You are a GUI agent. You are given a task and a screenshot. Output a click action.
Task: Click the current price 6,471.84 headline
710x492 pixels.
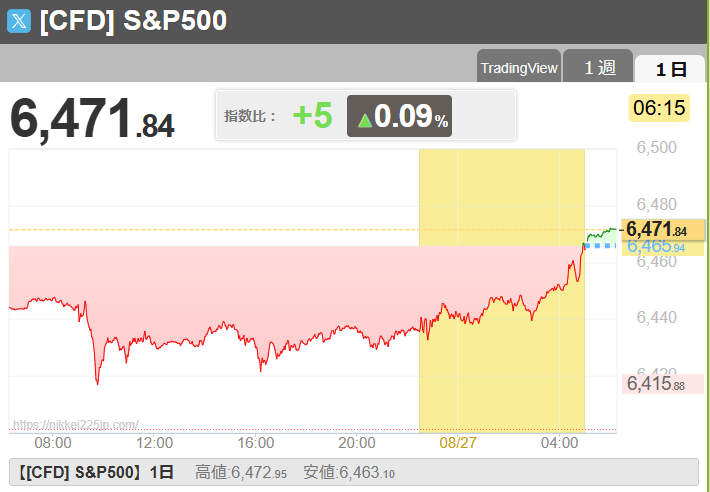(x=92, y=119)
